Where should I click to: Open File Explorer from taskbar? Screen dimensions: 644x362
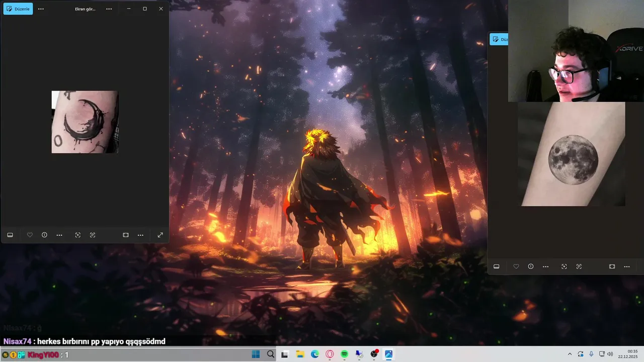pyautogui.click(x=300, y=354)
